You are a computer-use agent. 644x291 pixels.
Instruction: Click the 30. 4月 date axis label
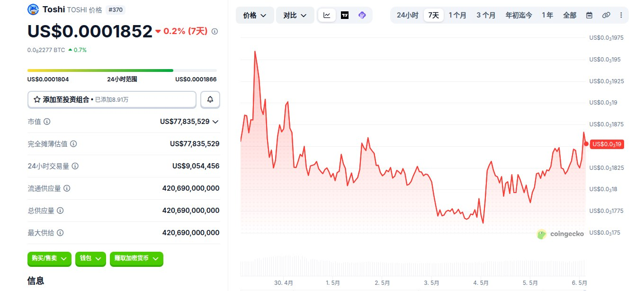coord(284,282)
